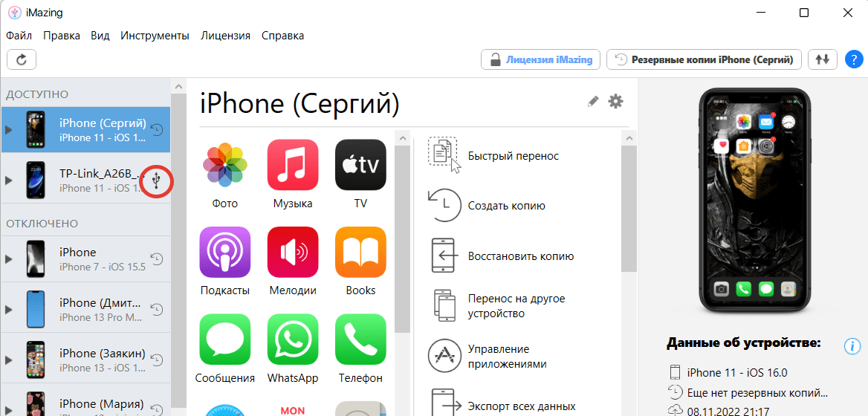Click the Создать копию clock icon

click(444, 205)
